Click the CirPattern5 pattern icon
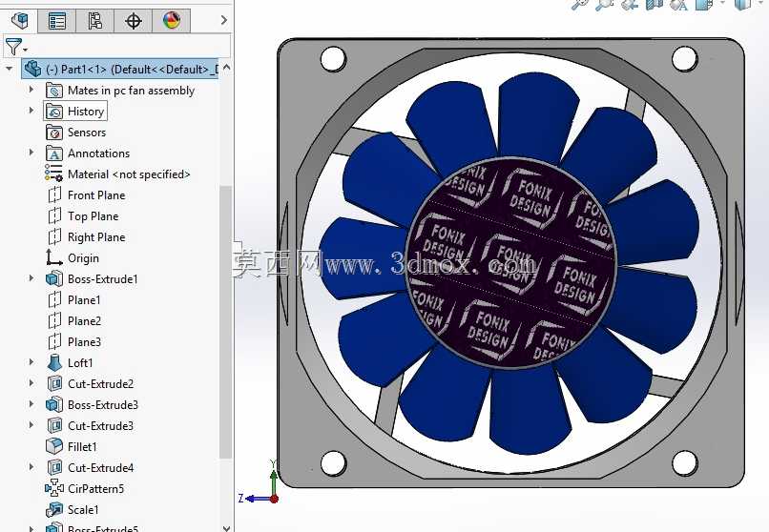769x532 pixels. [54, 488]
